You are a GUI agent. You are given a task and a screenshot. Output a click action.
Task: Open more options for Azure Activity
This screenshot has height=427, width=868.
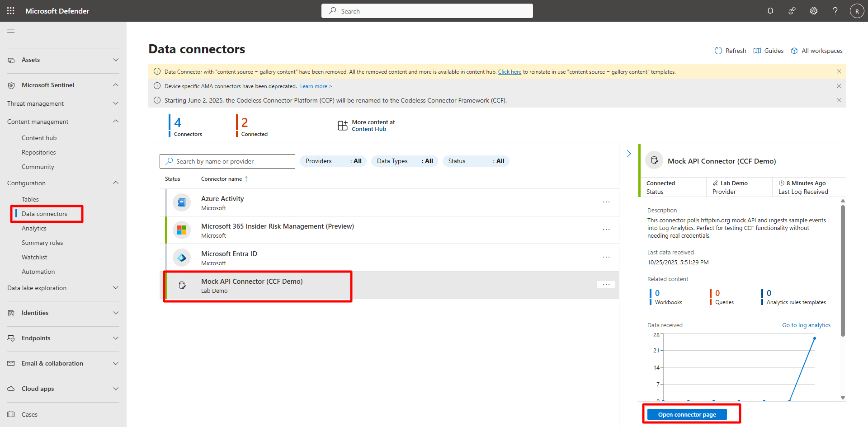606,202
